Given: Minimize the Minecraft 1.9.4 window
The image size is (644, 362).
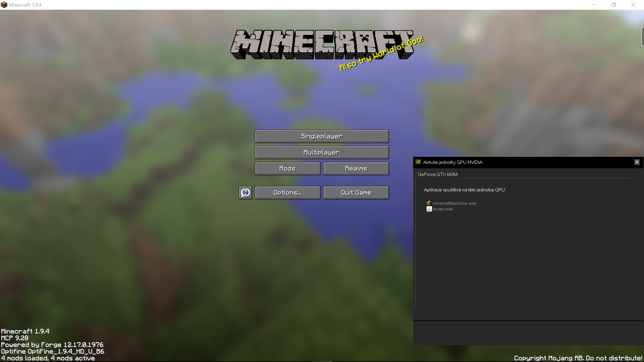Looking at the screenshot, I should [x=594, y=5].
